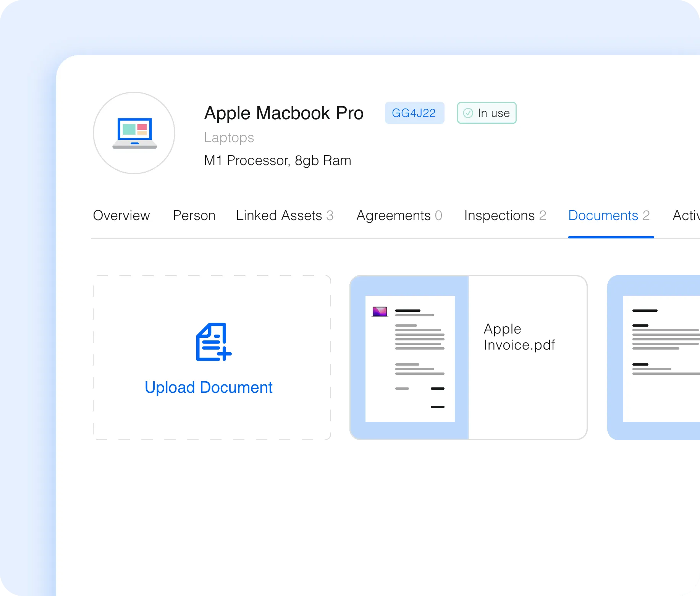Click the upload document file icon

coord(213,342)
